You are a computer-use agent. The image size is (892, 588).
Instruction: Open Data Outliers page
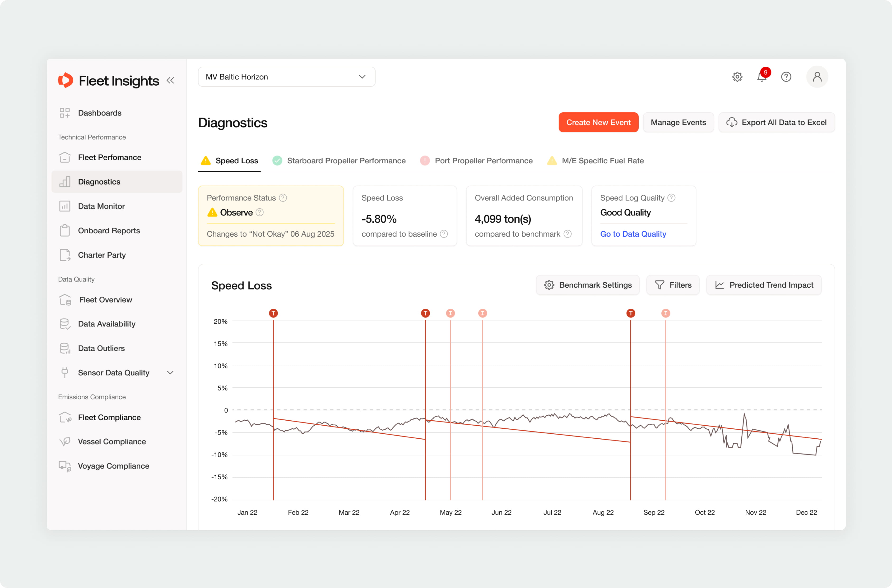click(117, 348)
